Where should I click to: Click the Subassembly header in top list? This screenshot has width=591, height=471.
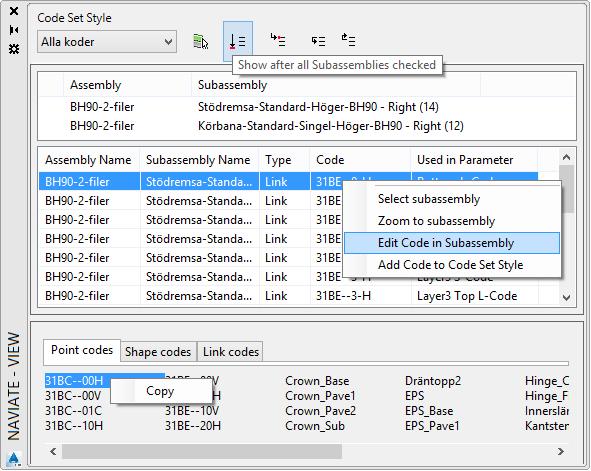click(x=335, y=85)
